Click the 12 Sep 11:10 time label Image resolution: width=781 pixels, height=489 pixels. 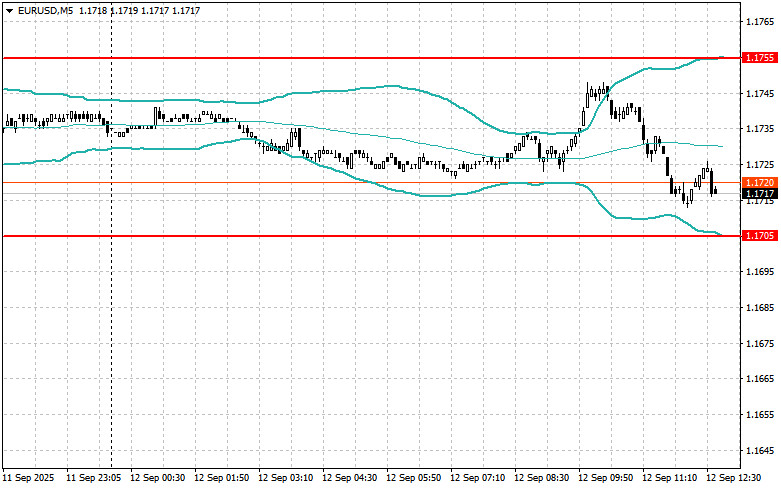pos(669,478)
